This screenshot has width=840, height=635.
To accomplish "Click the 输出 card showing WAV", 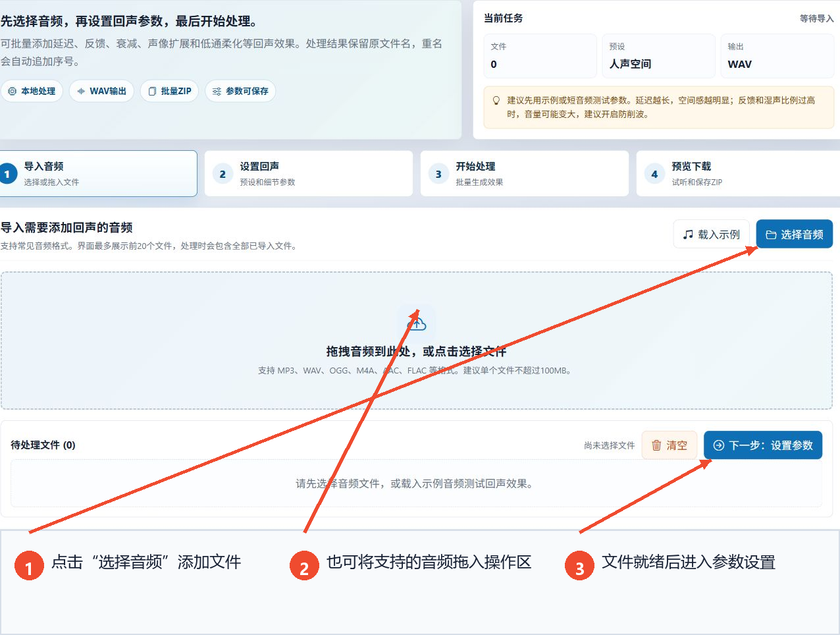I will coord(777,56).
